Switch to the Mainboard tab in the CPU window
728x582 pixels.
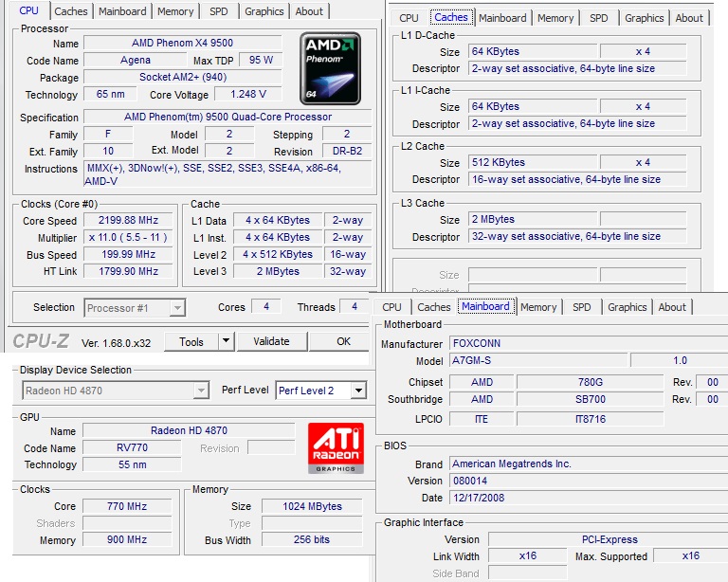tap(123, 11)
